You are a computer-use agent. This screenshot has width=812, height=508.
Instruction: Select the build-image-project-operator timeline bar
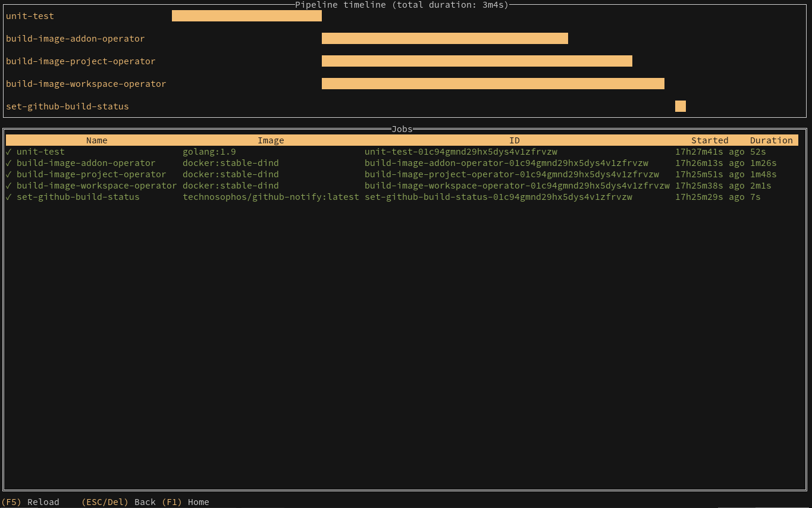pos(477,61)
